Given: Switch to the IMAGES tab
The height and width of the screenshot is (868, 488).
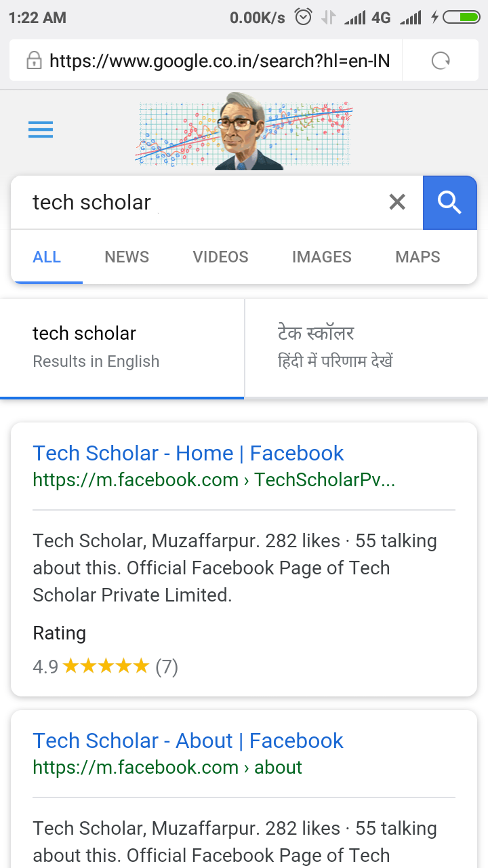Looking at the screenshot, I should (x=322, y=257).
